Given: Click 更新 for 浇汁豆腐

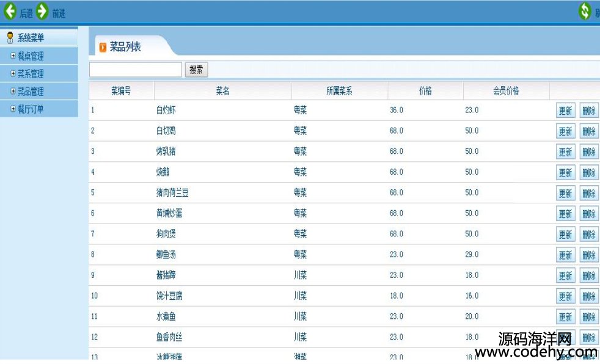Looking at the screenshot, I should tap(566, 296).
